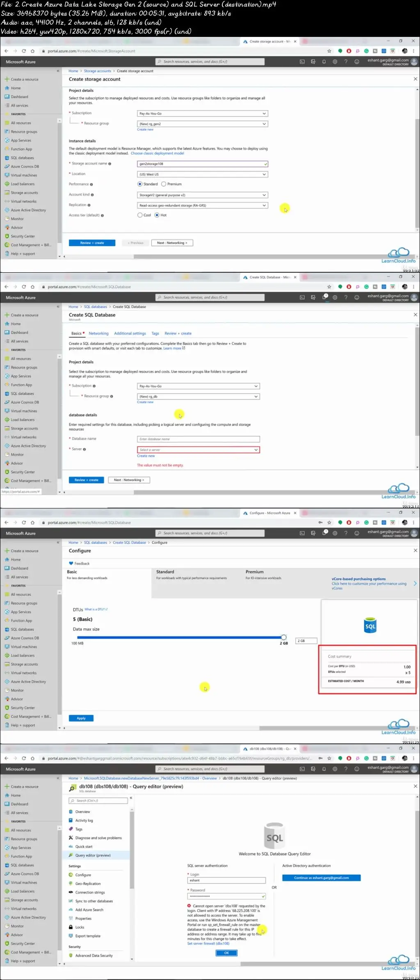Open Locks in db108 settings menu
This screenshot has height=980, width=420.
80,927
